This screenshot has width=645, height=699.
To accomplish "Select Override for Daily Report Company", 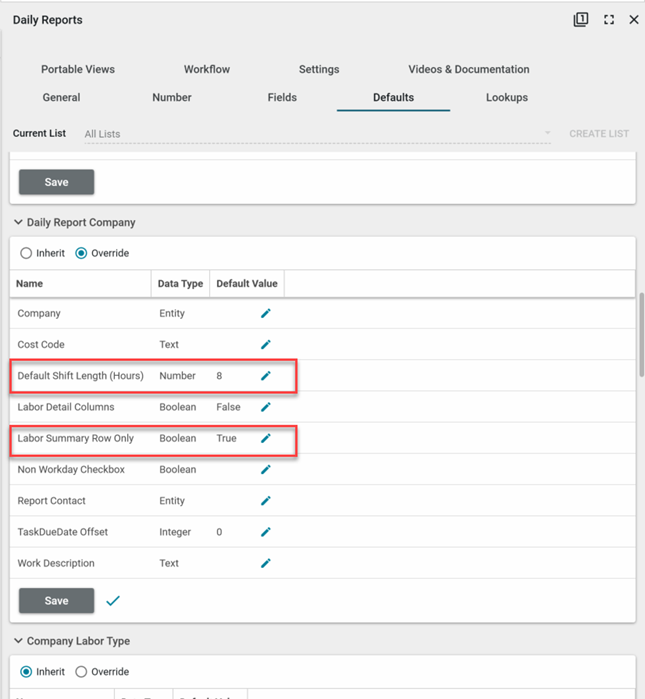I will 82,253.
